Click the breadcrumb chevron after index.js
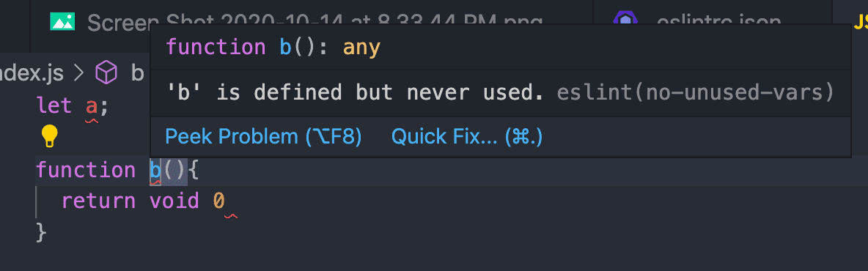This screenshot has height=271, width=868. (x=80, y=73)
